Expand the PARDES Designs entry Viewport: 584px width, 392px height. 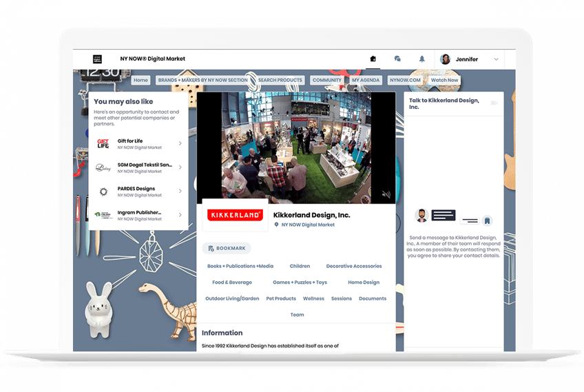click(180, 192)
